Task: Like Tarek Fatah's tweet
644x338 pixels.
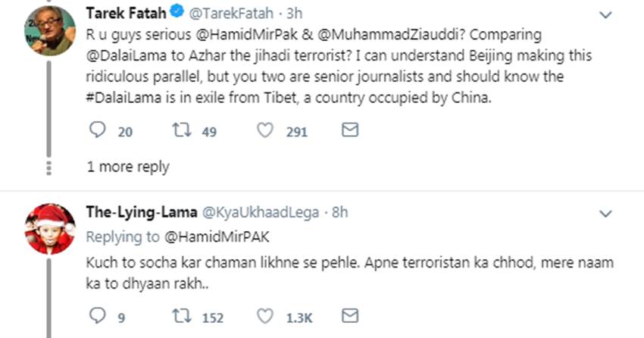Action: point(264,131)
